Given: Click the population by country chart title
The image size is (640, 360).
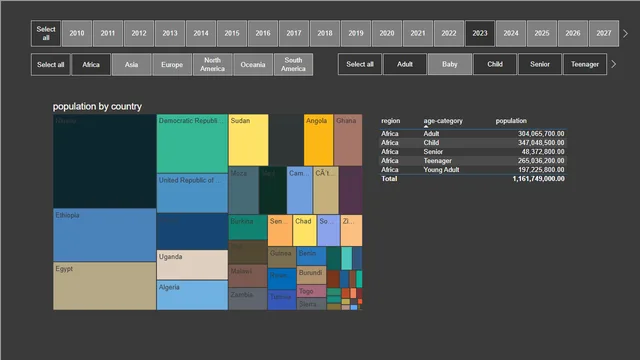Looking at the screenshot, I should tap(97, 107).
